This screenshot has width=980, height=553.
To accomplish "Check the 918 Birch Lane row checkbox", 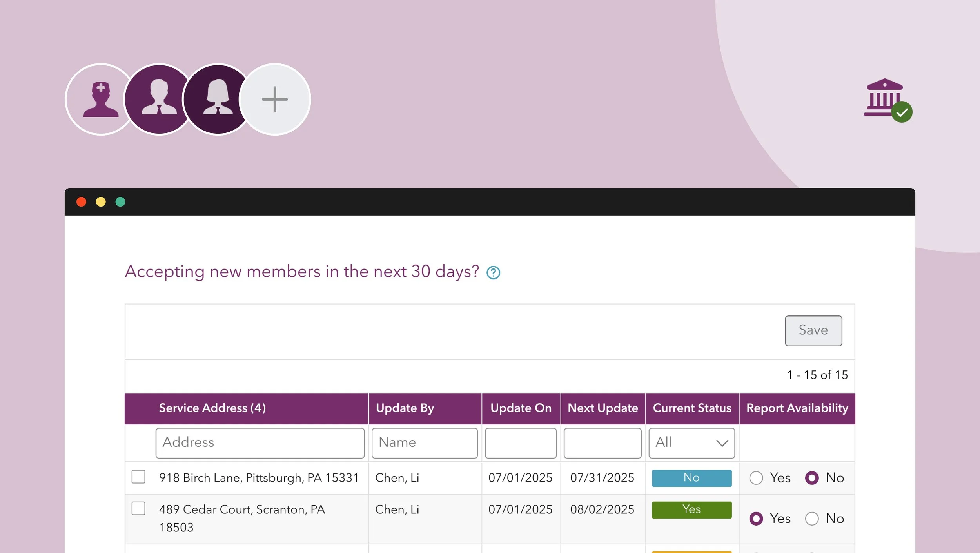I will pos(138,477).
